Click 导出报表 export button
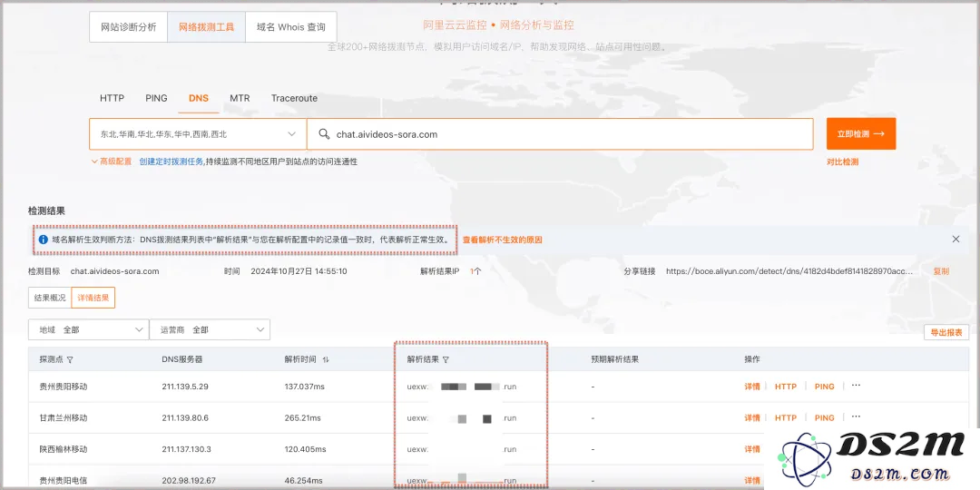980x490 pixels. pos(946,332)
